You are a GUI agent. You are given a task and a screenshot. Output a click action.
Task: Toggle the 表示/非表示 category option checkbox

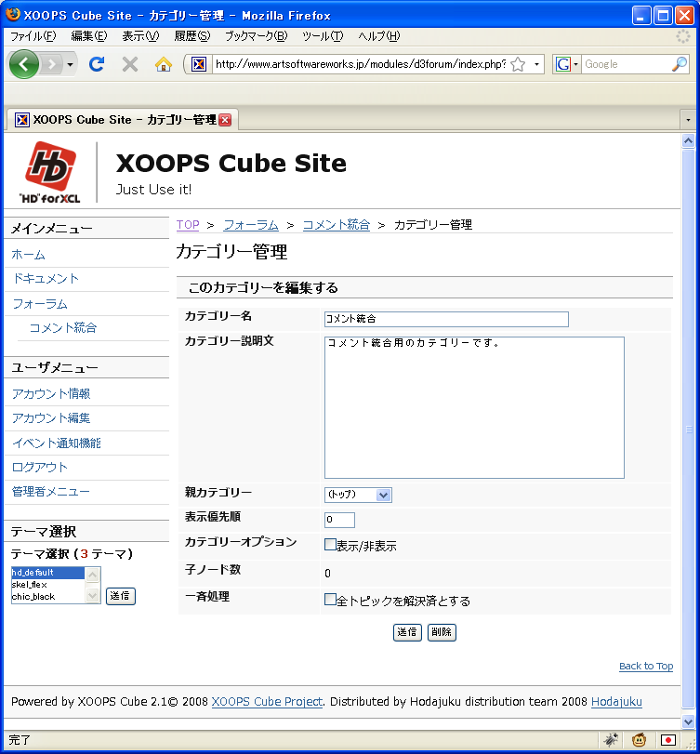tap(330, 545)
